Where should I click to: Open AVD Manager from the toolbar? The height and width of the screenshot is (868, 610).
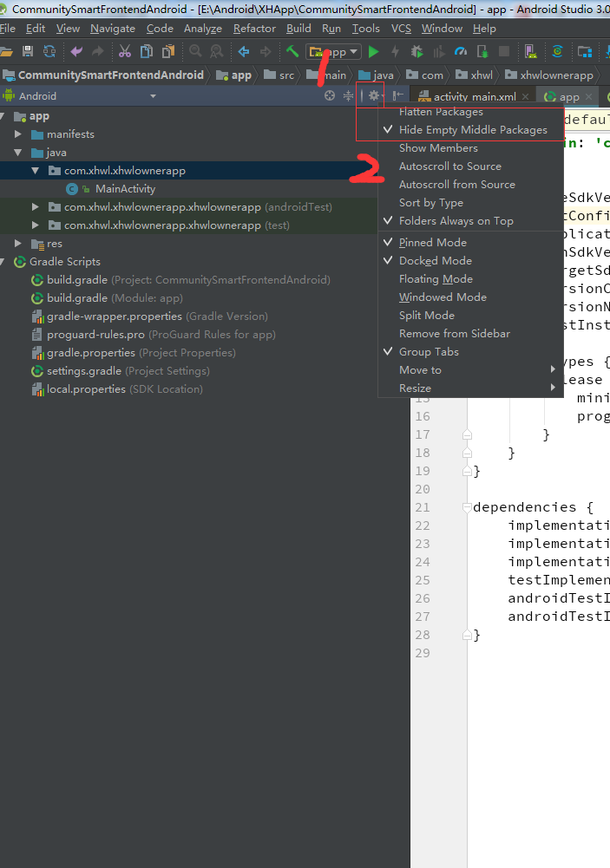pos(530,51)
